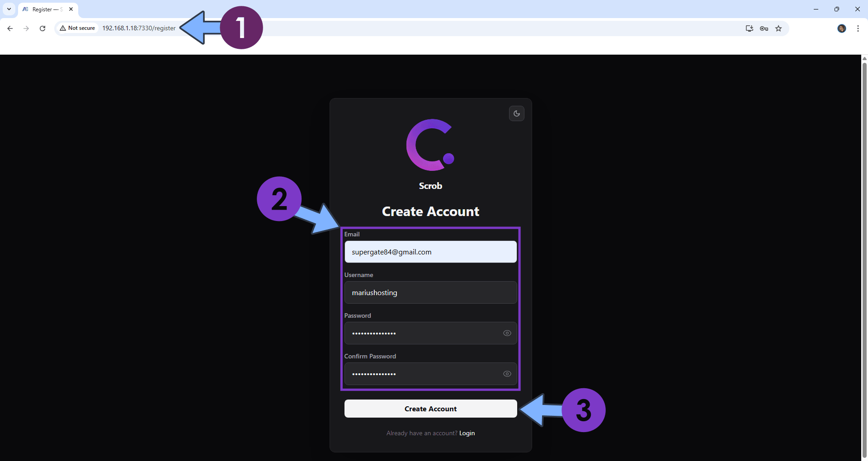Click the browser forward arrow
Viewport: 868px width, 461px height.
26,28
